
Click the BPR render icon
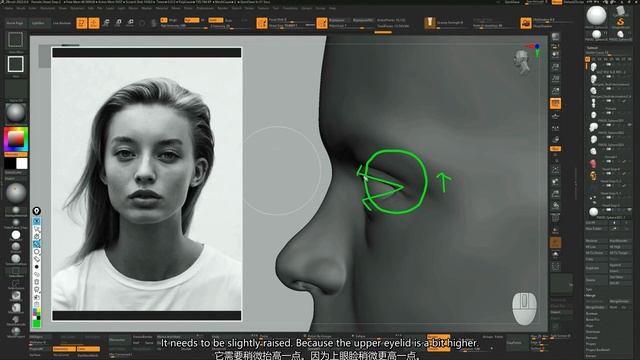coord(556,37)
